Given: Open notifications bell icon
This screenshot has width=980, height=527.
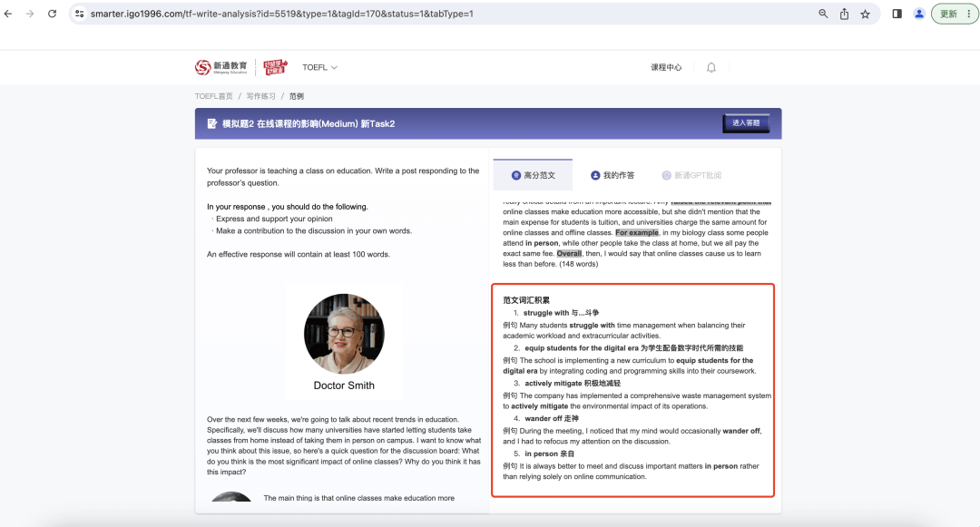Looking at the screenshot, I should click(711, 67).
